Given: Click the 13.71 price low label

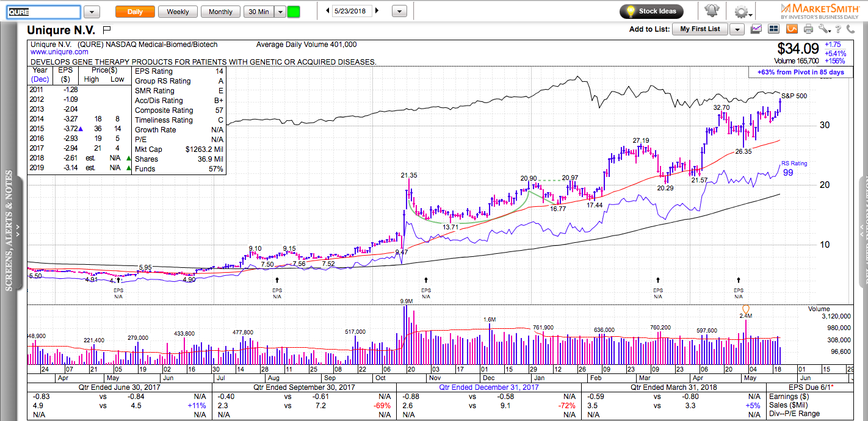Looking at the screenshot, I should point(450,228).
